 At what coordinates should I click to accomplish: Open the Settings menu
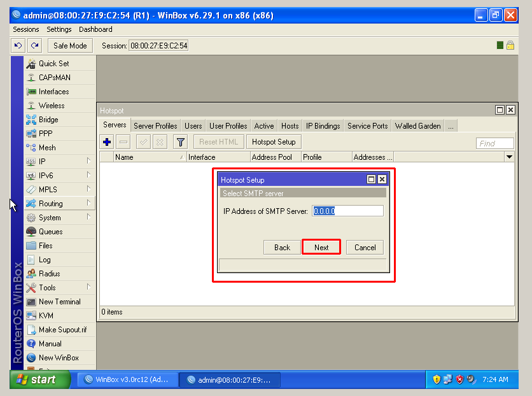click(x=59, y=29)
